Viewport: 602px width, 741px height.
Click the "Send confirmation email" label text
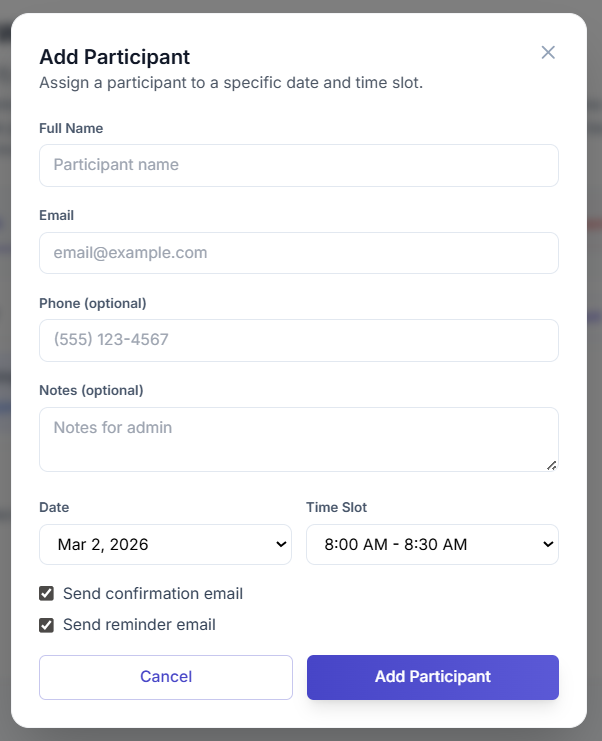(x=152, y=594)
